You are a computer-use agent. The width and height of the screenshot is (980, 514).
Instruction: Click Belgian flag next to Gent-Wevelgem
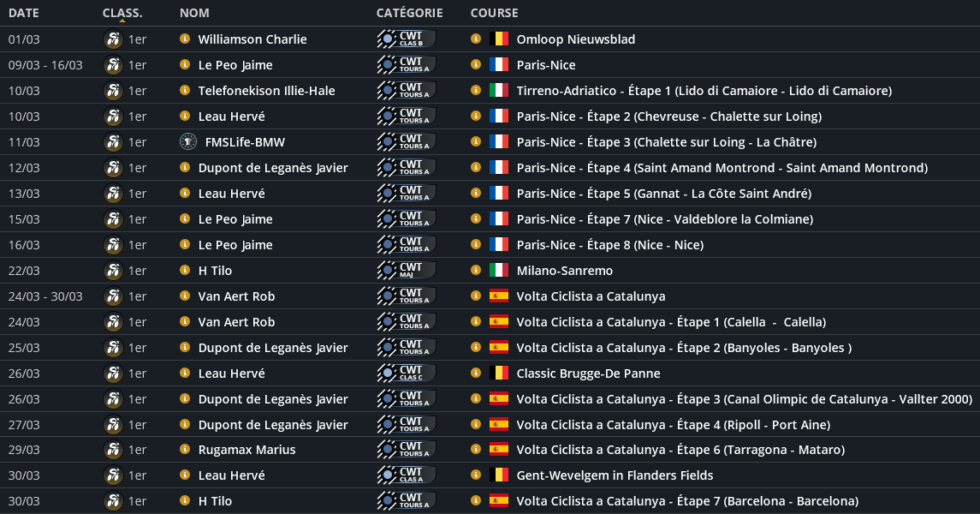498,475
